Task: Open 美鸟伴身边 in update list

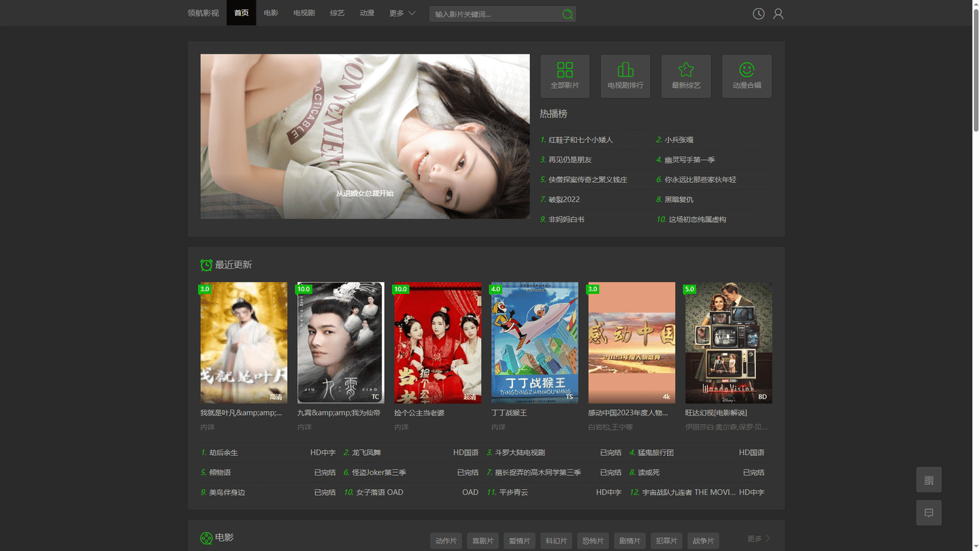Action: click(227, 492)
